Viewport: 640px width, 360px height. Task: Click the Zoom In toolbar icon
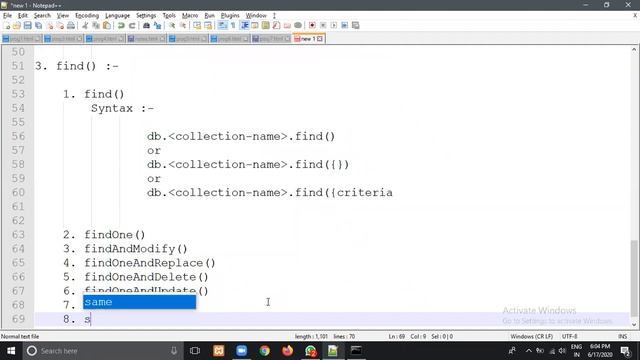[x=172, y=25]
